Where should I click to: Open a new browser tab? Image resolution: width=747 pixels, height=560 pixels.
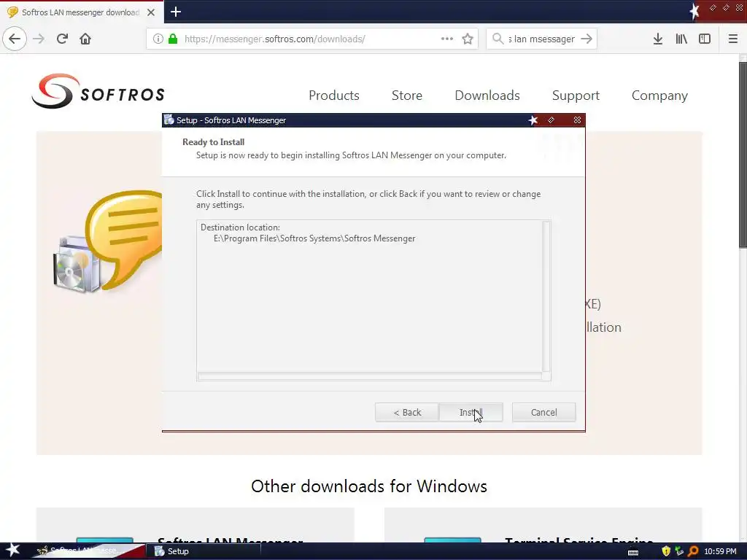click(176, 12)
